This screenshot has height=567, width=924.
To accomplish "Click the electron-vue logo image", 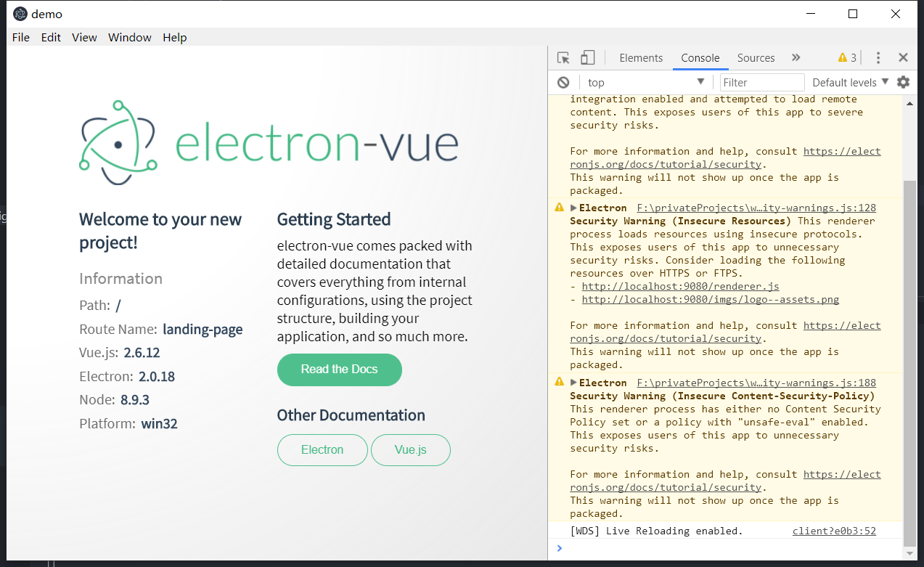I will click(269, 143).
